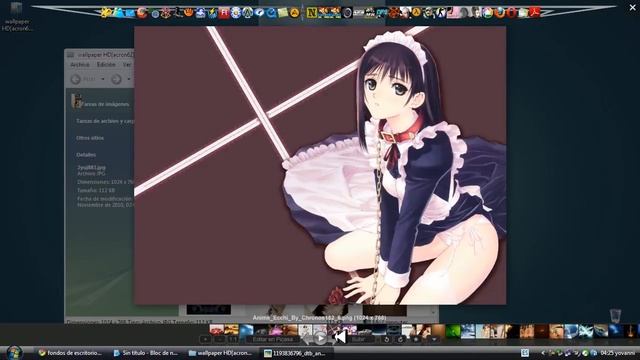Zoom in with the plus button
640x360 pixels.
coord(205,339)
